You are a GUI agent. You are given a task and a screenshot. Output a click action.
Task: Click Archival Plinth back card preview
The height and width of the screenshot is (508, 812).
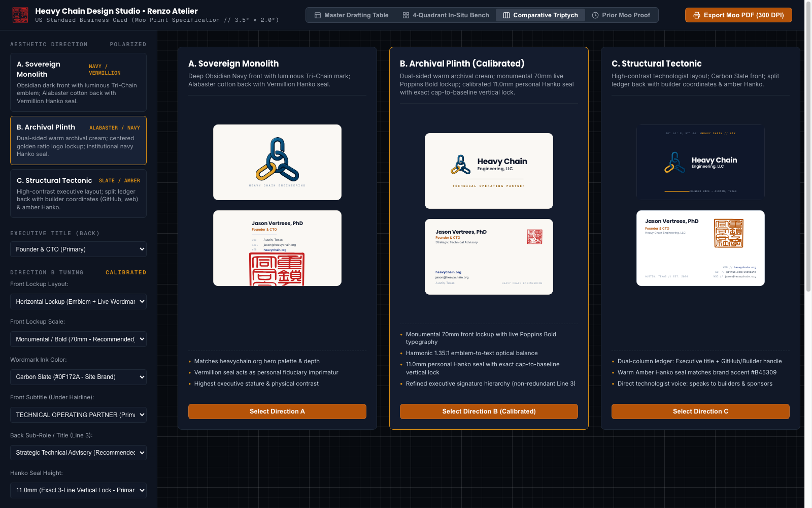click(x=489, y=257)
